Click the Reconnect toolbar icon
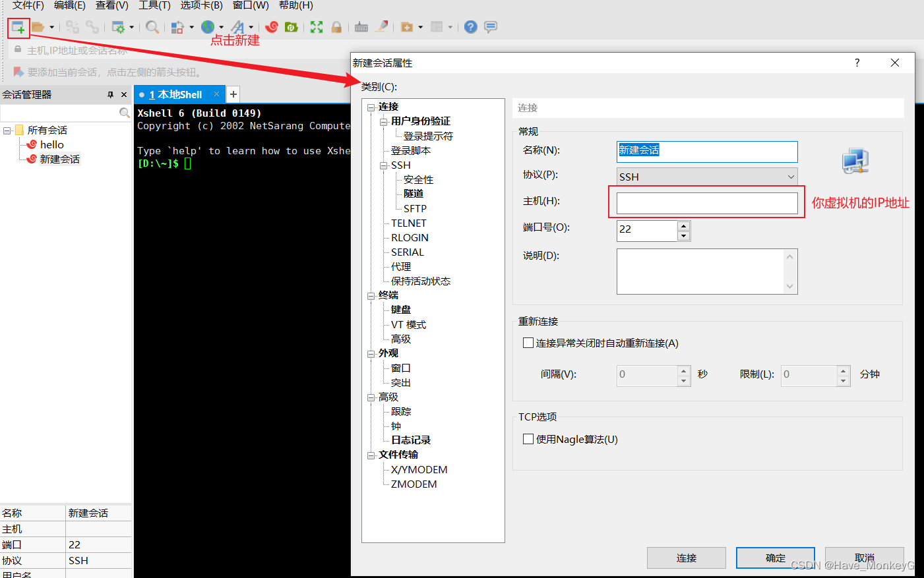This screenshot has width=924, height=578. click(73, 27)
